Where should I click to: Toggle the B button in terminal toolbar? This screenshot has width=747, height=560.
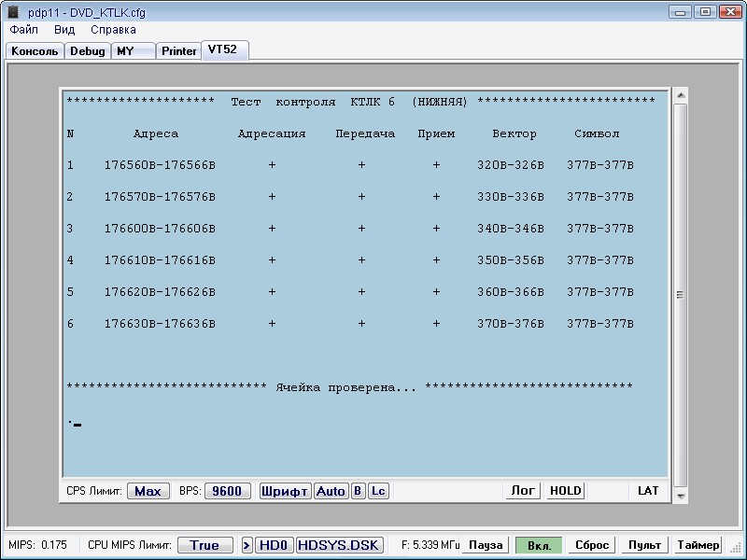click(x=359, y=491)
